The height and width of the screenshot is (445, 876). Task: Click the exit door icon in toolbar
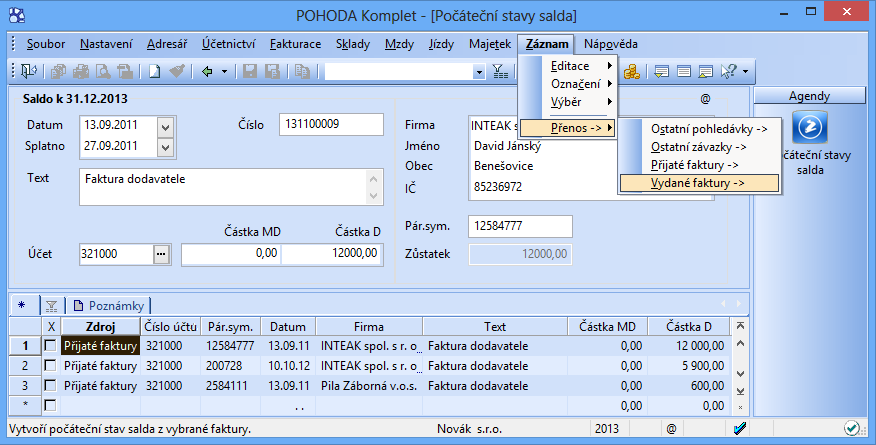(28, 71)
